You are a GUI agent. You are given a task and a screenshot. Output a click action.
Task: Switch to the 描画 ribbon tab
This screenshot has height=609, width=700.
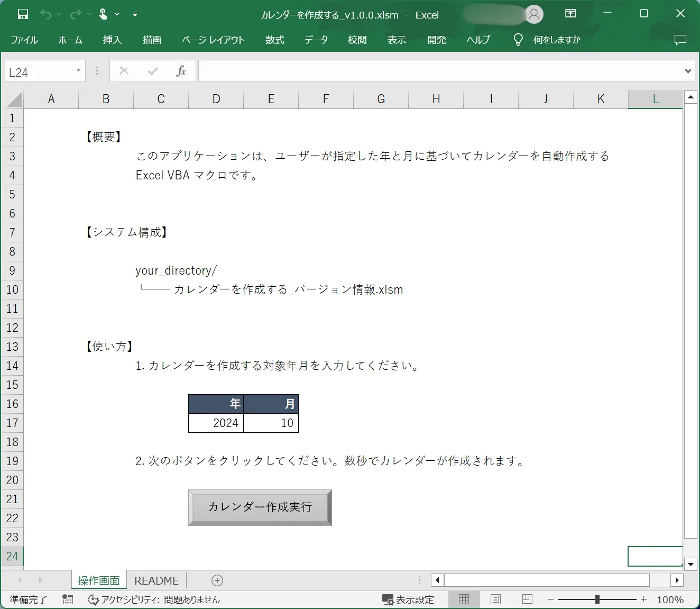[x=152, y=40]
